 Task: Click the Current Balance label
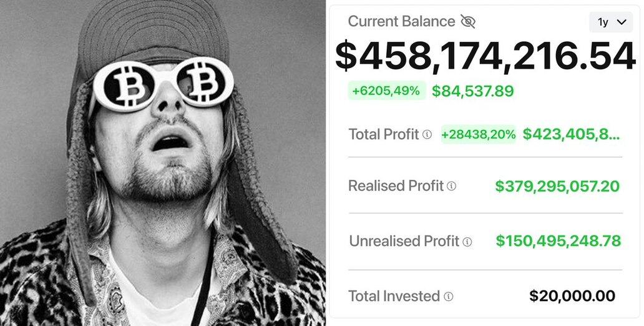click(401, 21)
